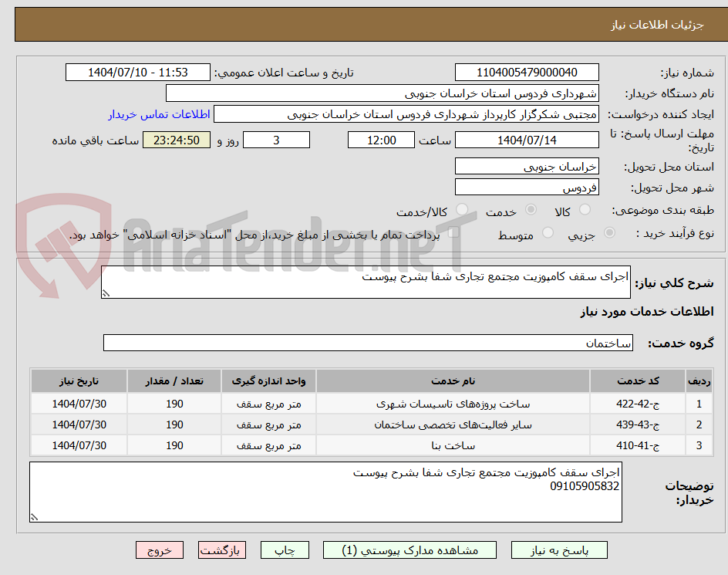
Task: Click the 23:24:50 countdown timer
Action: [175, 140]
